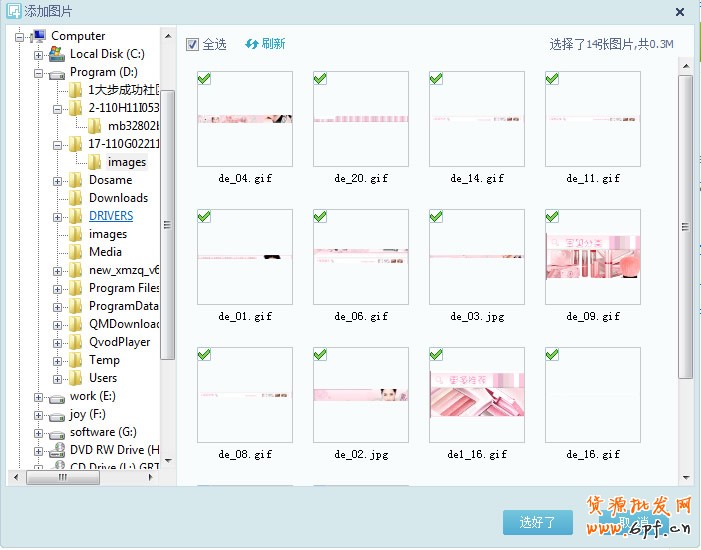
Task: Collapse the Program (D:) drive node
Action: pos(39,72)
